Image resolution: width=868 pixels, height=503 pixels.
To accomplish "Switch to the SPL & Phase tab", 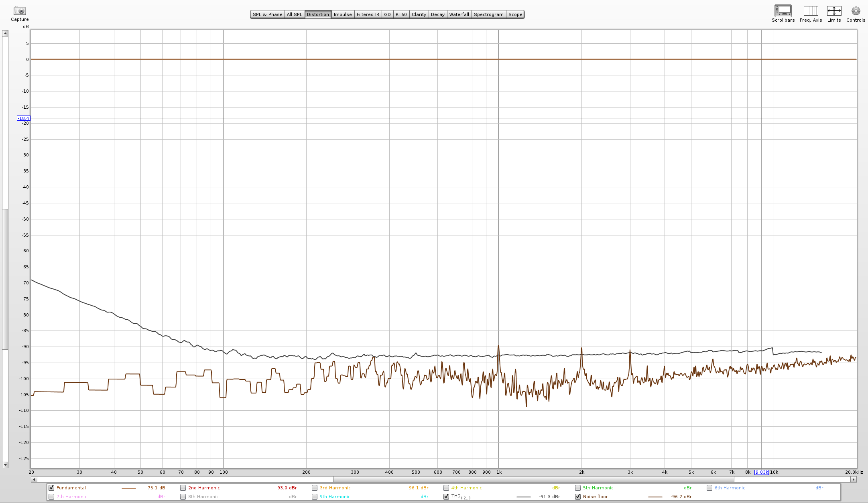I will coord(267,14).
